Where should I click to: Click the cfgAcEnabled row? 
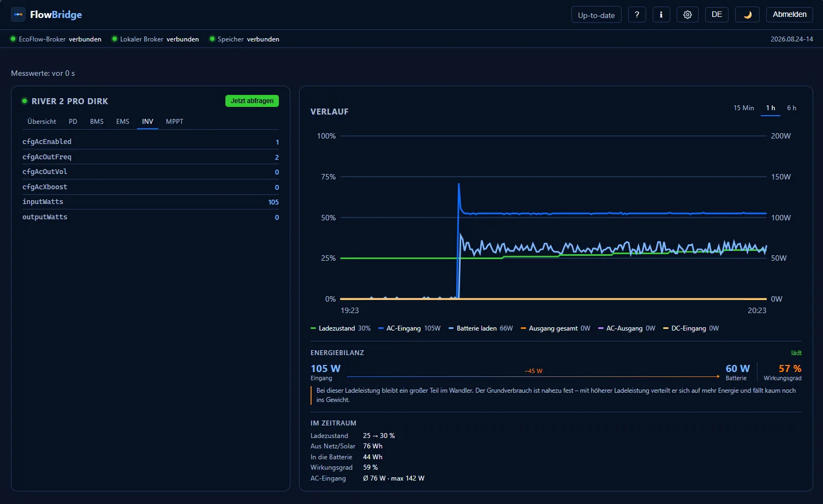point(151,142)
